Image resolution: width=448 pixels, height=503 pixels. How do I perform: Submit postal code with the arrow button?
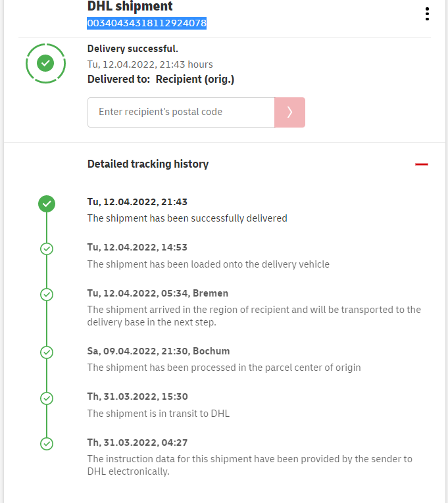289,112
